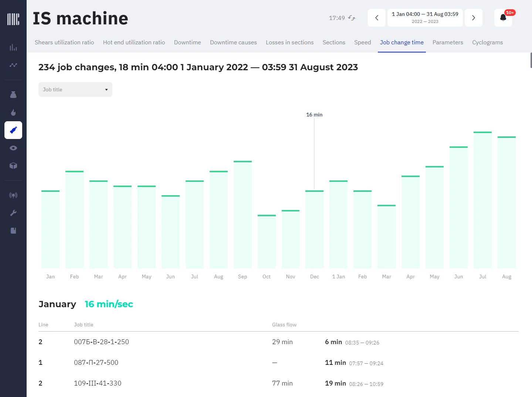
Task: Go to next date period
Action: click(x=473, y=18)
